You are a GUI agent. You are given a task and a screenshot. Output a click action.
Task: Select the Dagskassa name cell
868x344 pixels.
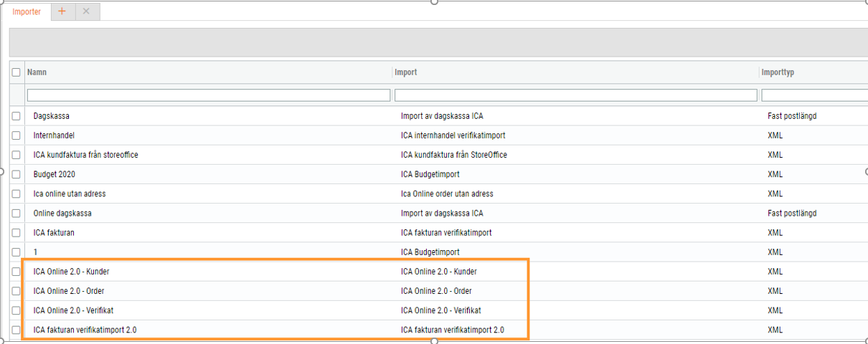click(52, 116)
